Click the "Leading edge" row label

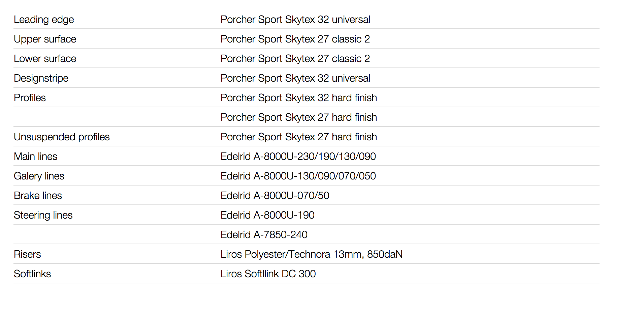(x=44, y=20)
